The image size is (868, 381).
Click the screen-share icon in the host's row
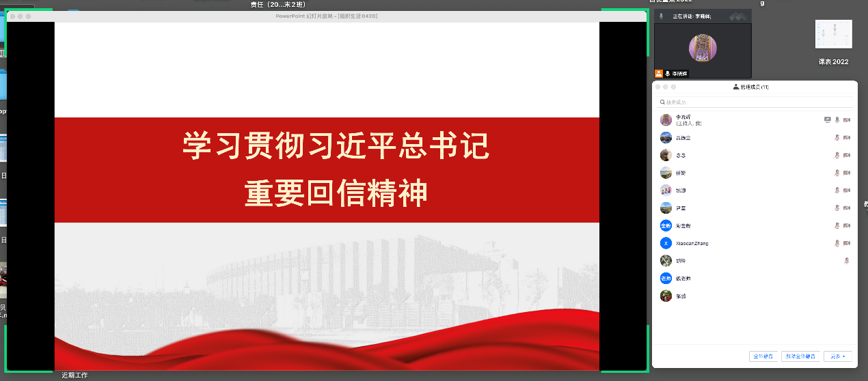click(827, 119)
